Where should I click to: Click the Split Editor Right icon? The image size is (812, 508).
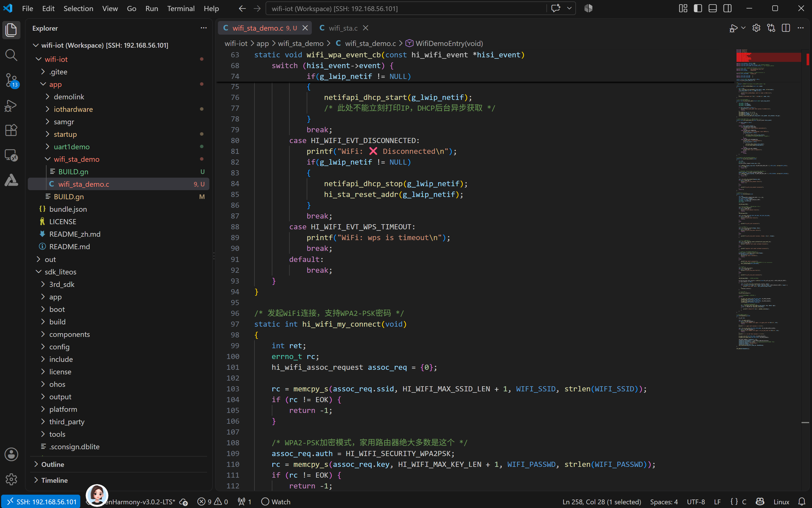785,28
